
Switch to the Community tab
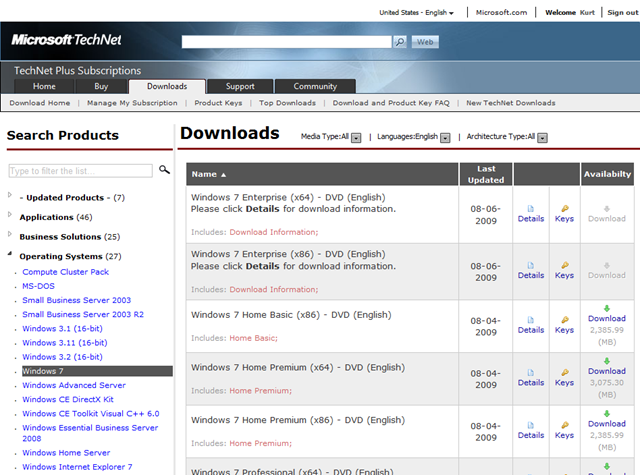click(315, 87)
